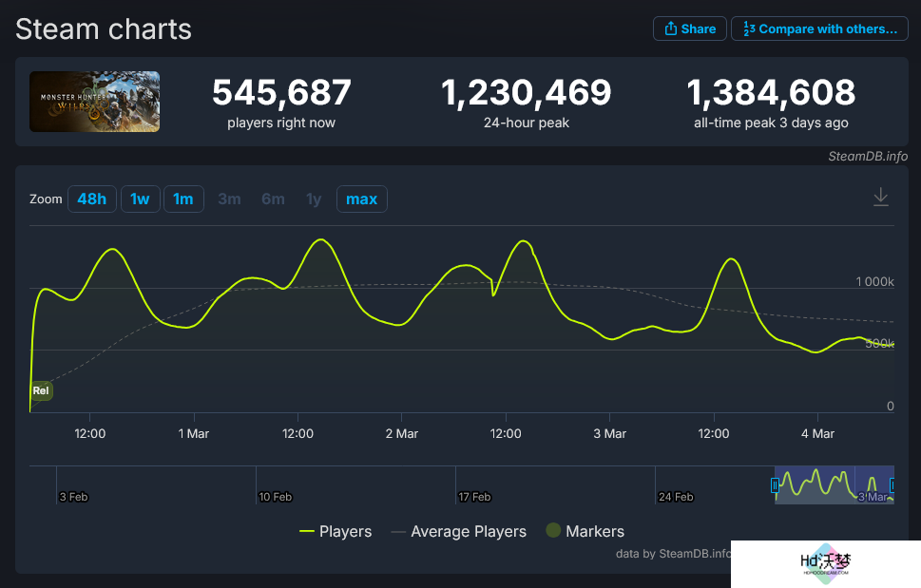Click the 1,384,608 all-time peak value
Screen dimensions: 921x588
point(771,93)
